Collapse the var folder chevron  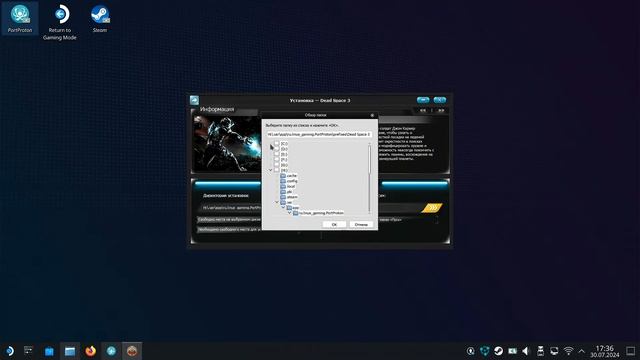(x=277, y=202)
